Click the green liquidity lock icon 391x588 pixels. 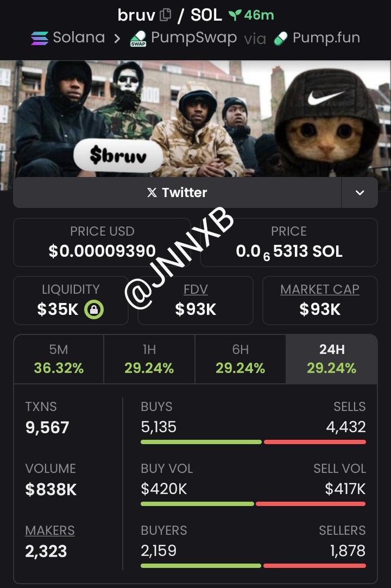[x=94, y=309]
